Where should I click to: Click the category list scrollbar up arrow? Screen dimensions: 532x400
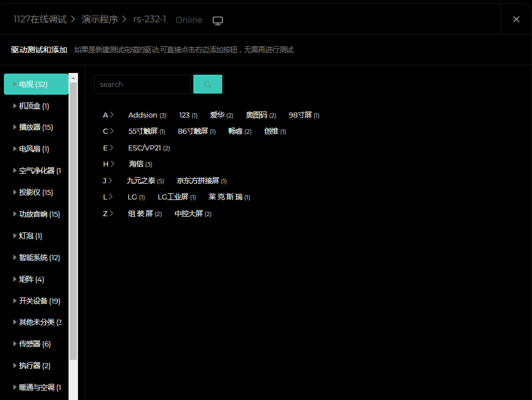[x=74, y=78]
